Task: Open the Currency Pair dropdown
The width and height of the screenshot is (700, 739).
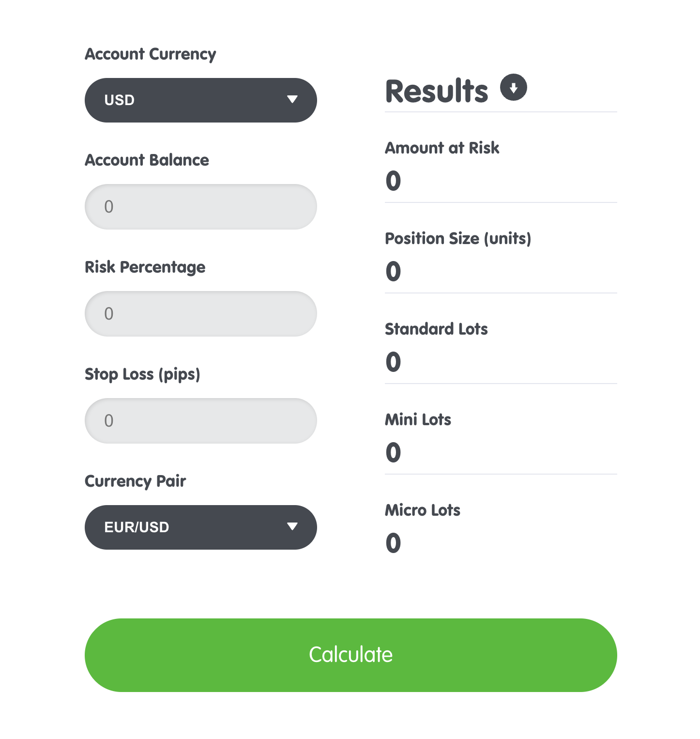Action: tap(200, 527)
